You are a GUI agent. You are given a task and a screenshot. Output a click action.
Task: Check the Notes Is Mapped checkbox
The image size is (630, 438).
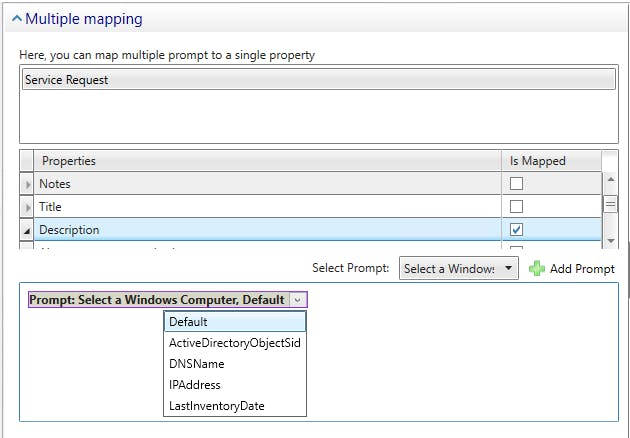point(516,184)
